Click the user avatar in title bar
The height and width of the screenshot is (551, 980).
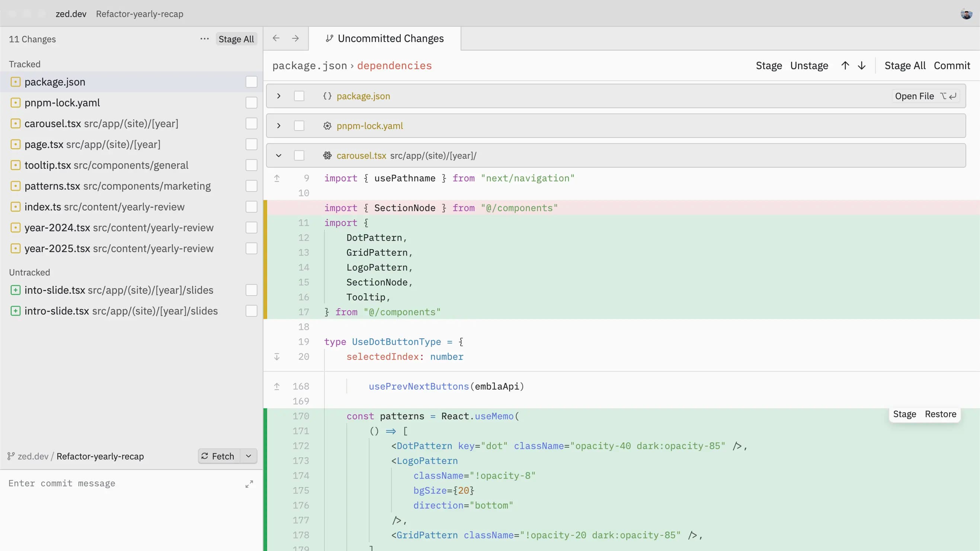(x=966, y=14)
